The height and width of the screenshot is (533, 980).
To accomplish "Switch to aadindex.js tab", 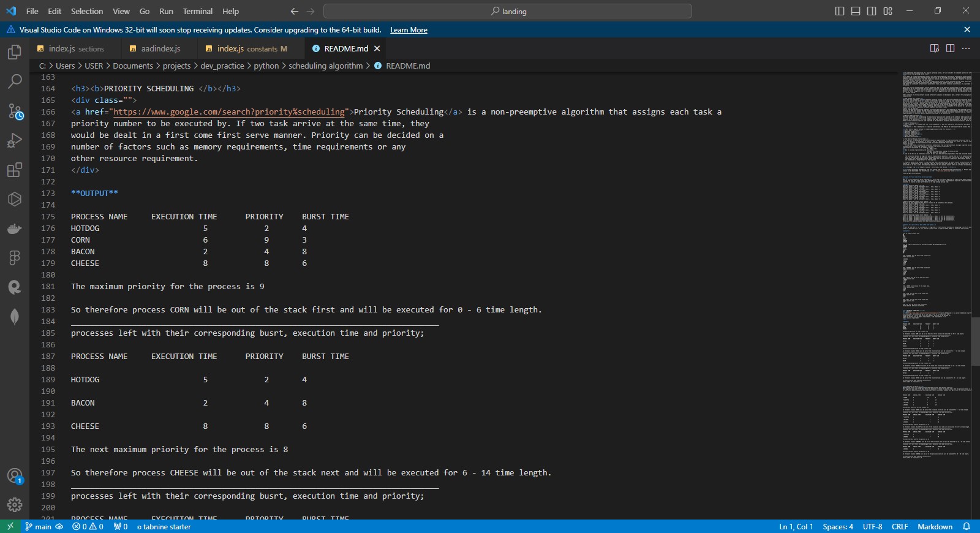I will (160, 48).
